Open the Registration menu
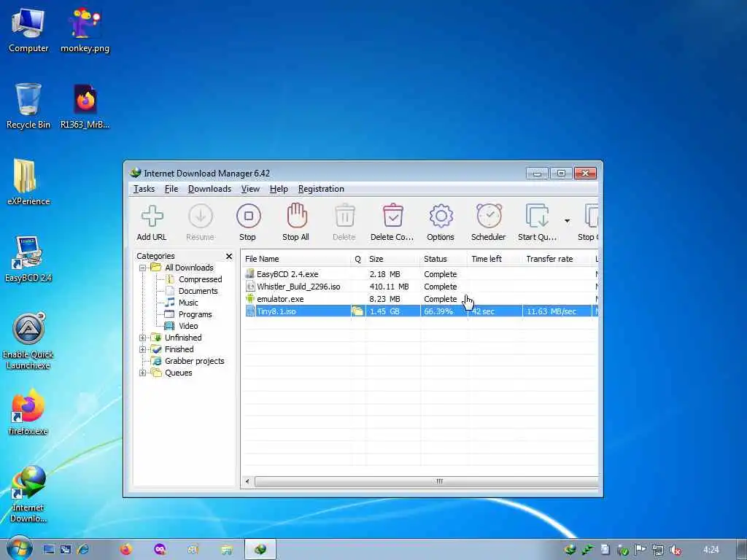The width and height of the screenshot is (747, 560). (321, 189)
